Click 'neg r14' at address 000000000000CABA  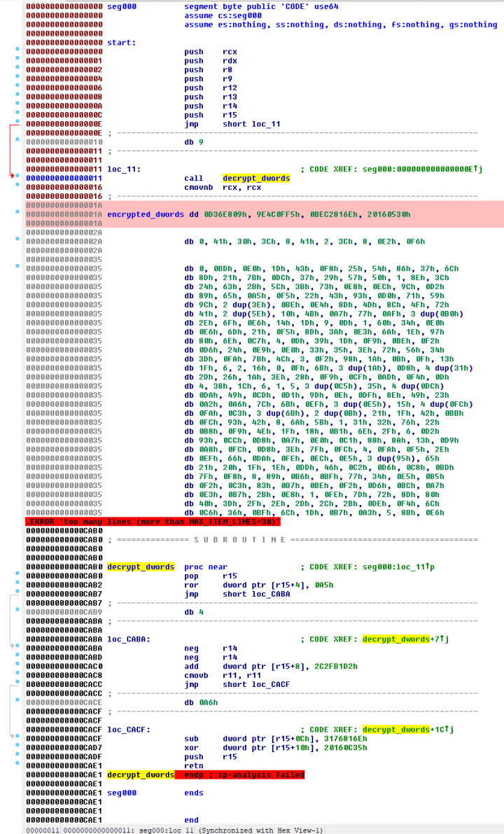pyautogui.click(x=211, y=648)
